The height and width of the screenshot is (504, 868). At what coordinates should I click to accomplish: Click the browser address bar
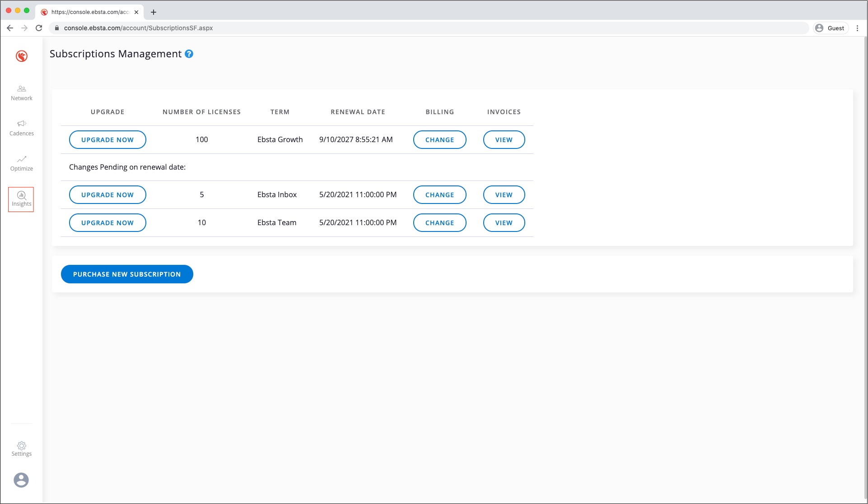[x=406, y=28]
